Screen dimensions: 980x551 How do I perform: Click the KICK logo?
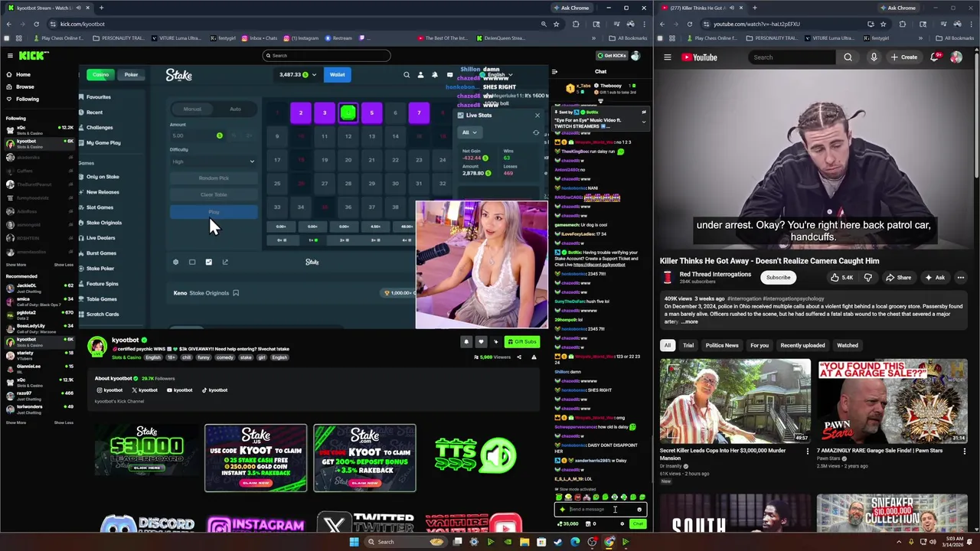(34, 55)
